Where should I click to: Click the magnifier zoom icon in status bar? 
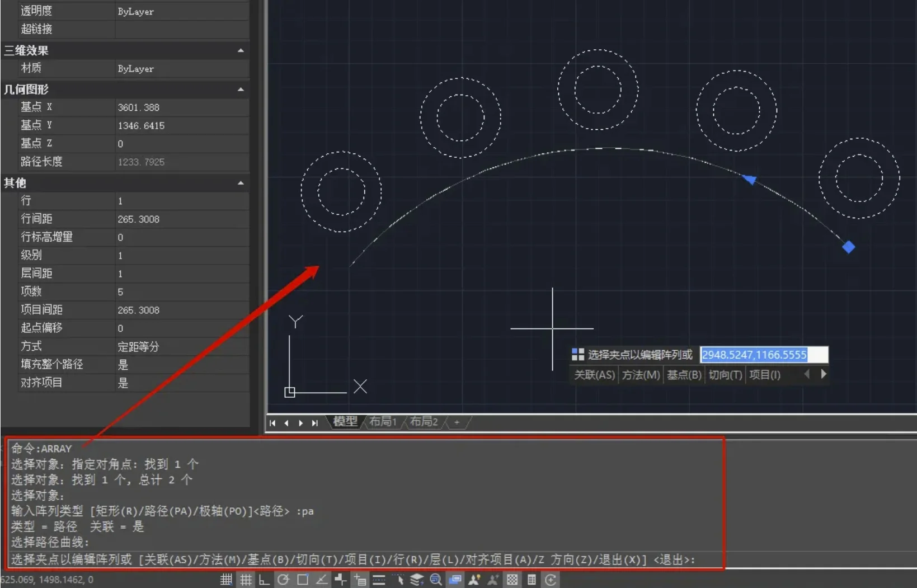tap(436, 580)
